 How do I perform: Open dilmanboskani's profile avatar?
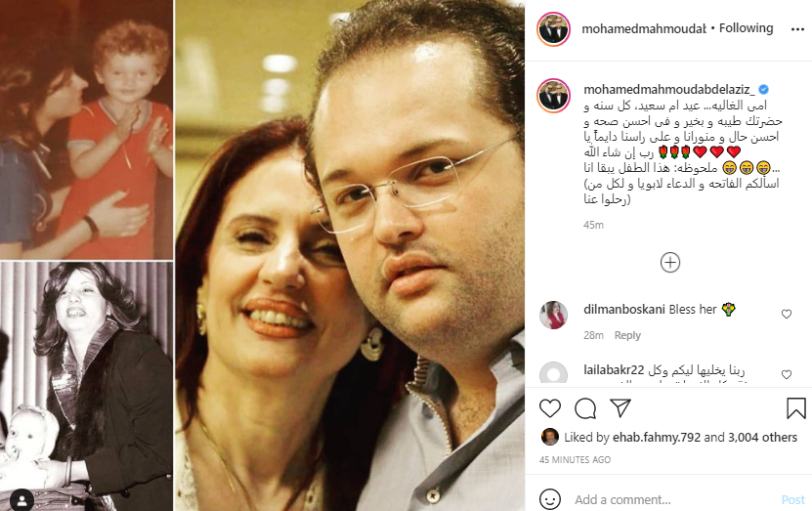coord(554,315)
